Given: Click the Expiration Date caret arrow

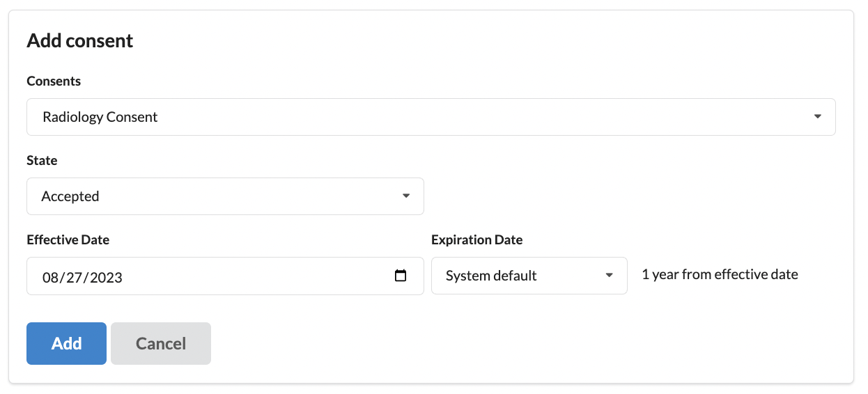Looking at the screenshot, I should point(610,276).
